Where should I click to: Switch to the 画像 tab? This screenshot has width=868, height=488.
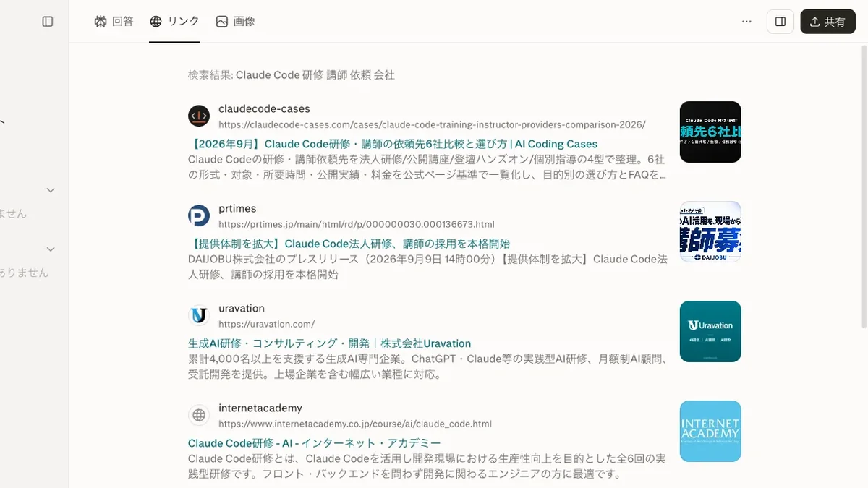point(236,22)
